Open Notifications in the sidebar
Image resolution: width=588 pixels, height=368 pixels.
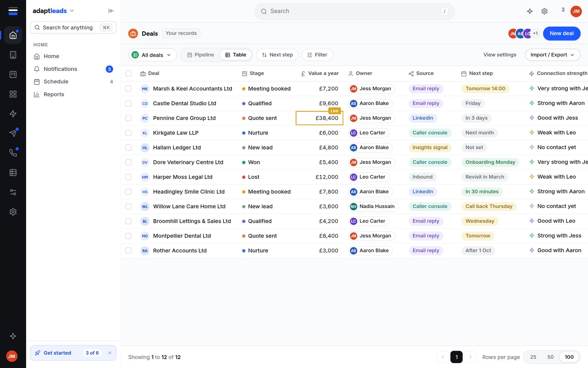coord(73,69)
